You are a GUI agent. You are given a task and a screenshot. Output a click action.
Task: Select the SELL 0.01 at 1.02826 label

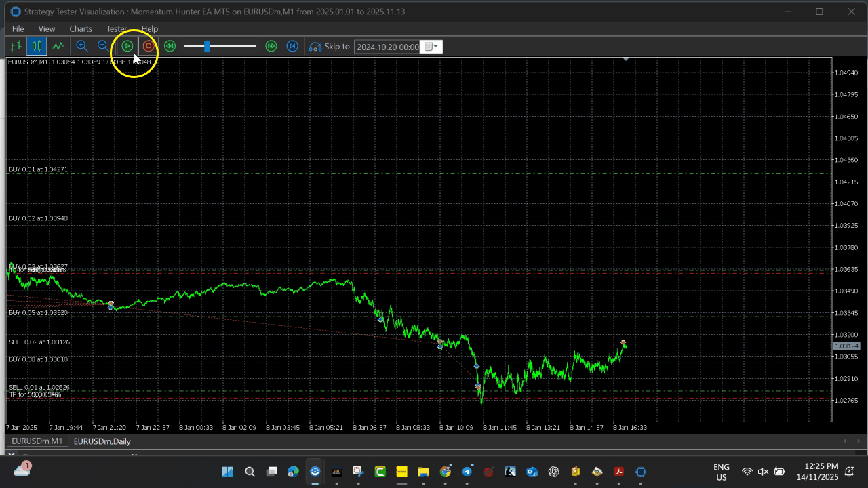(39, 388)
